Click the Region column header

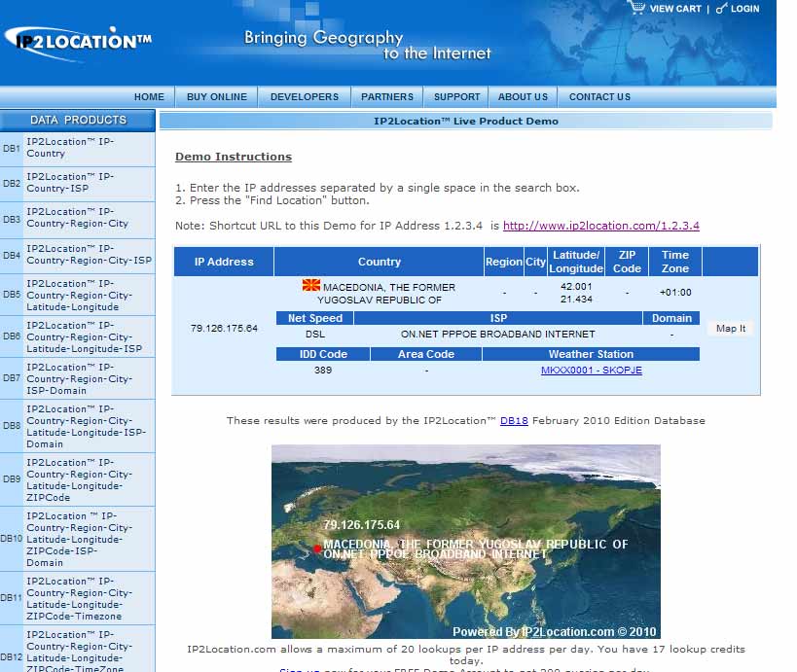click(x=504, y=263)
